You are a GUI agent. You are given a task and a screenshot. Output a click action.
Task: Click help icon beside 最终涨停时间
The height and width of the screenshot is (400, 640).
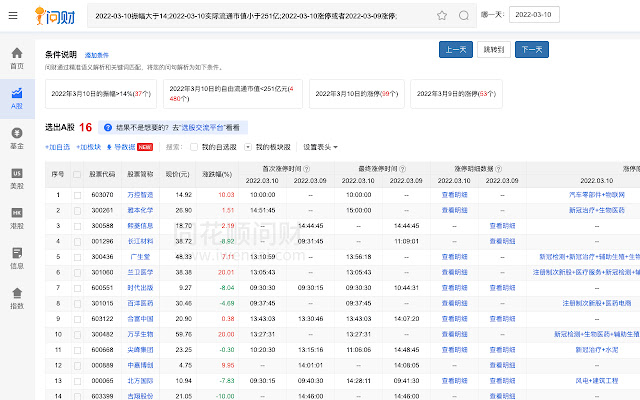tap(402, 169)
